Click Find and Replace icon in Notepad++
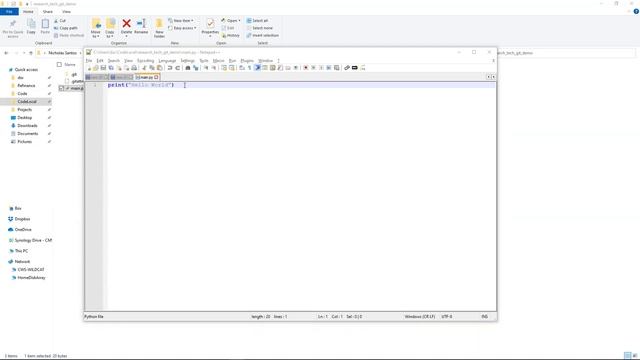640x360 pixels. pos(196,68)
